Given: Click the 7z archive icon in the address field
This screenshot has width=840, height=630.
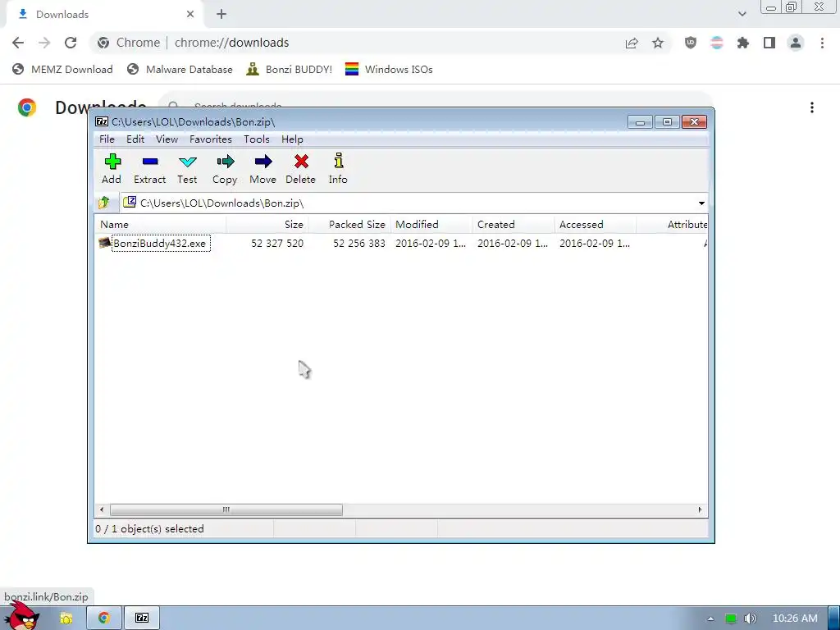Looking at the screenshot, I should point(130,202).
